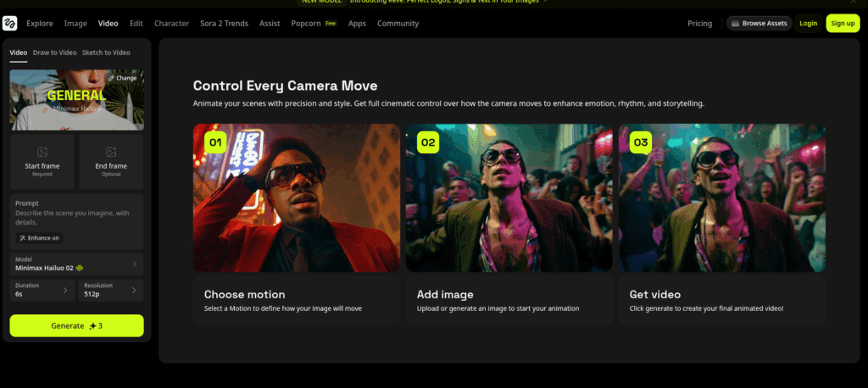
Task: Click the green 01 step badge
Action: (x=215, y=142)
